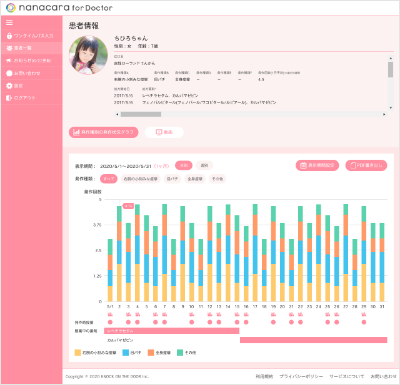Click the pink dot marker under day 29

(x=364, y=322)
